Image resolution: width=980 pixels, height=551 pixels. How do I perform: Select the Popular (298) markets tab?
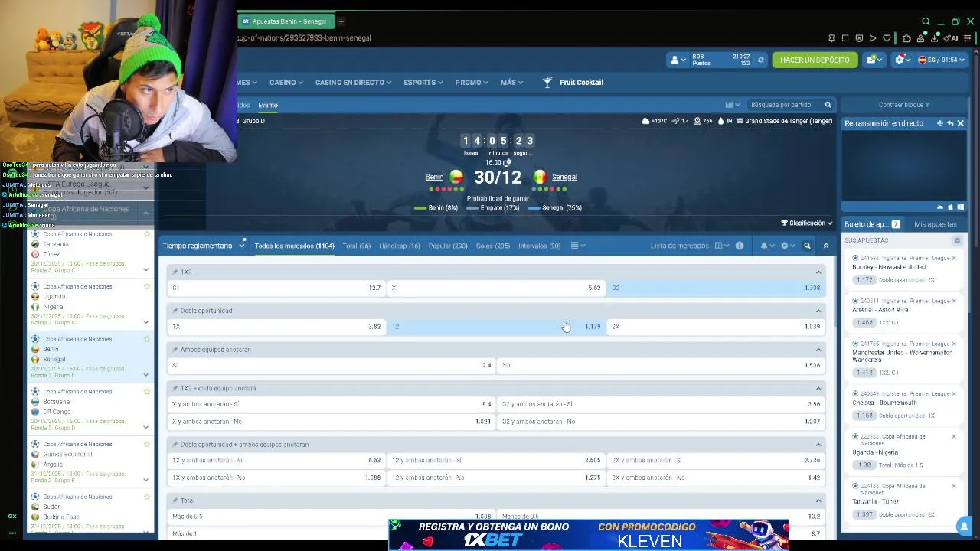(x=448, y=246)
